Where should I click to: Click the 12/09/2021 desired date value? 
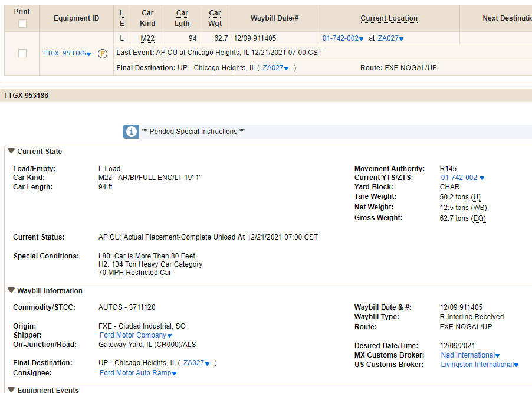[x=457, y=346]
